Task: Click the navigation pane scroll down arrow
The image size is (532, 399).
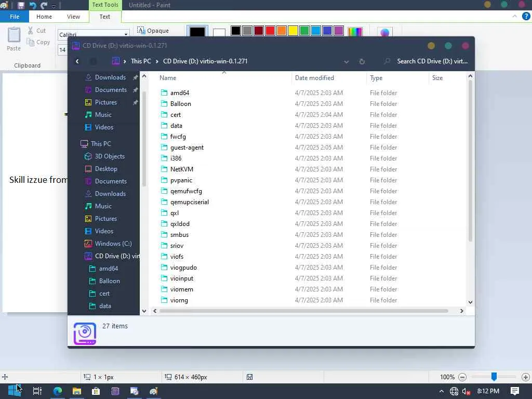Action: 144,311
